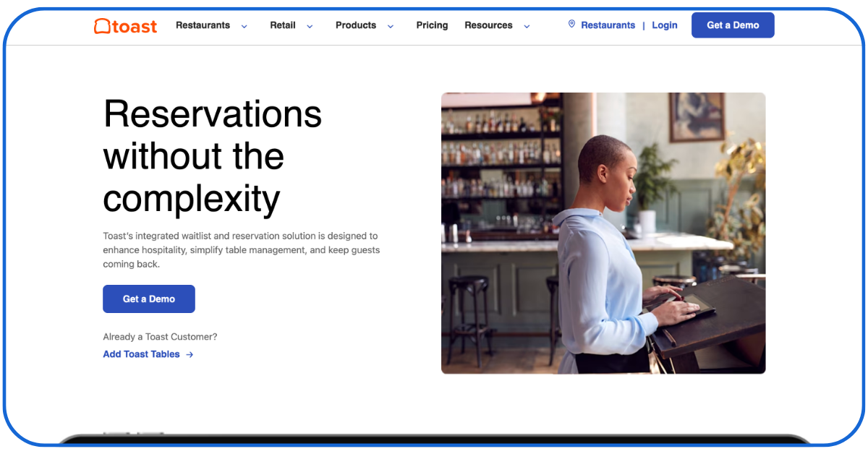This screenshot has height=454, width=868.
Task: Click the hero photo of the hostess
Action: pyautogui.click(x=603, y=233)
